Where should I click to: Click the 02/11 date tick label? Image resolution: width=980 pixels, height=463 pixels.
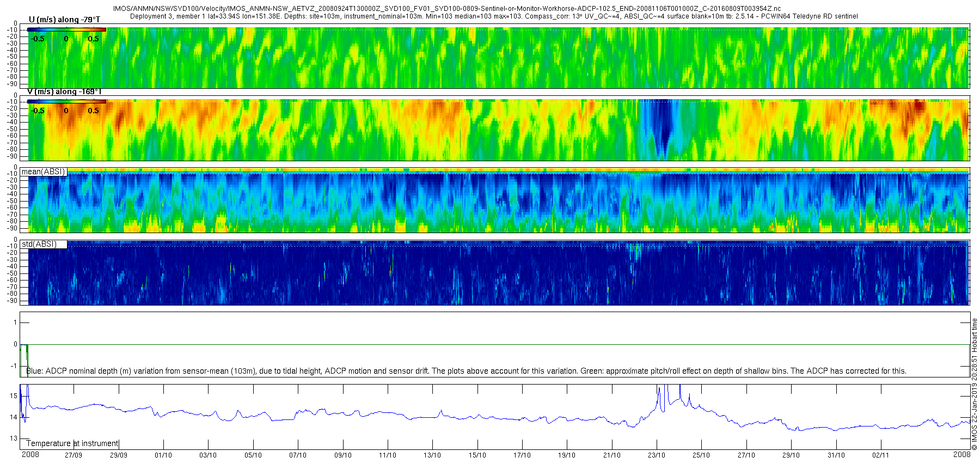(880, 455)
